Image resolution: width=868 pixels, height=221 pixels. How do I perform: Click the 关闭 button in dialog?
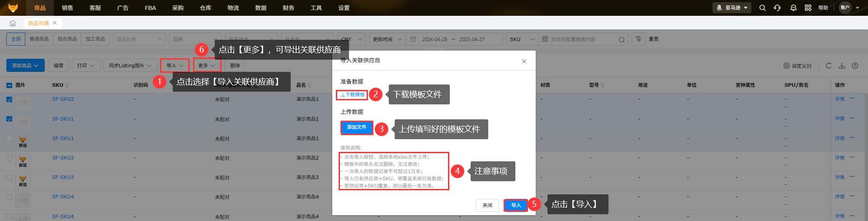(487, 205)
